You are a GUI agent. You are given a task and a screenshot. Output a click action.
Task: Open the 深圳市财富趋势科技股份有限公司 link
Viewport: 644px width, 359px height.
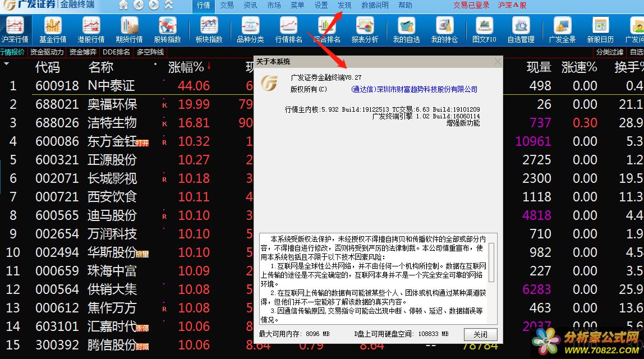click(415, 89)
